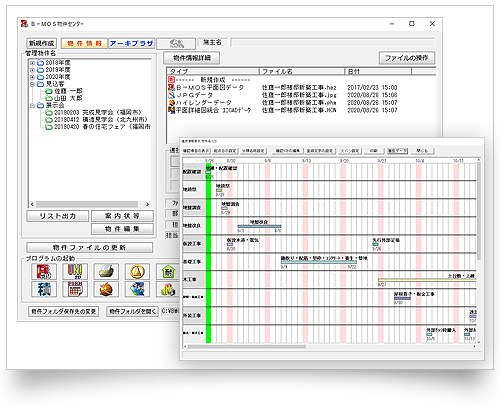Click the スパン設定 toolbar button in schedule
The height and width of the screenshot is (405, 500).
point(350,151)
